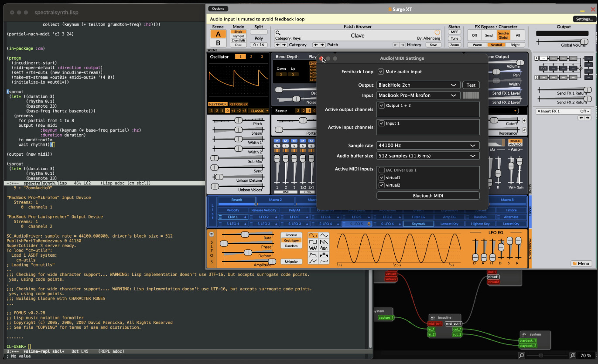598x364 pixels.
Task: Select the square LFO waveform shape
Action: (313, 242)
